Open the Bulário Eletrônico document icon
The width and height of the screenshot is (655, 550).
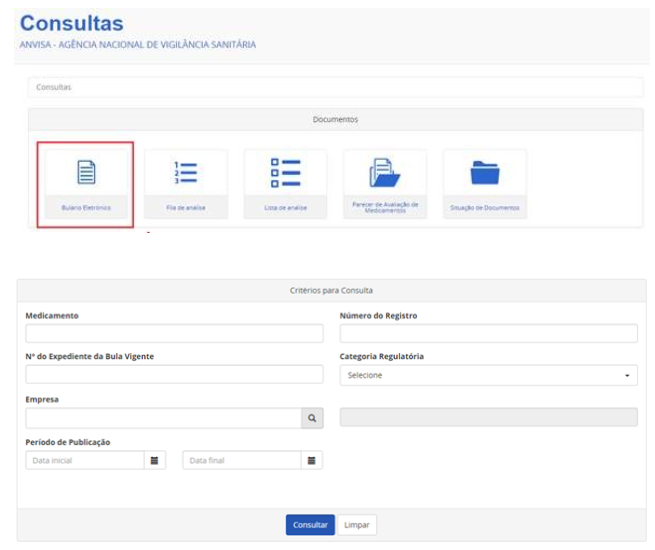[86, 174]
